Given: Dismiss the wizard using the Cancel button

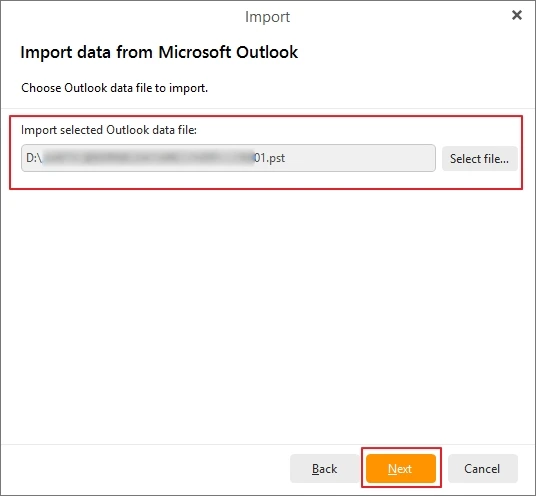Looking at the screenshot, I should click(x=482, y=468).
